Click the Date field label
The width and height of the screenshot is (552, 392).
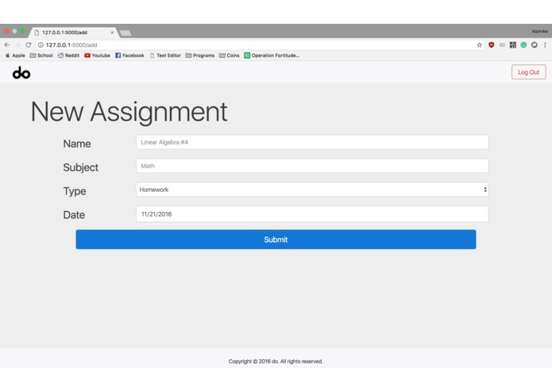74,215
